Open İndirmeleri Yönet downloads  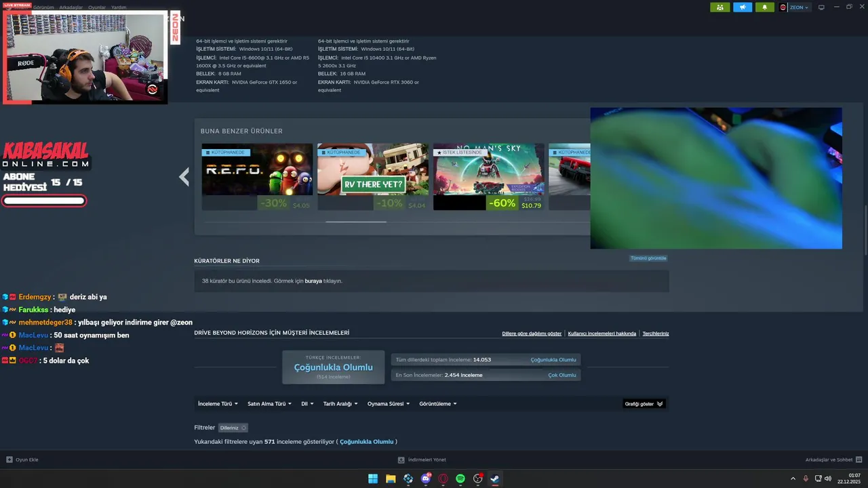(422, 460)
